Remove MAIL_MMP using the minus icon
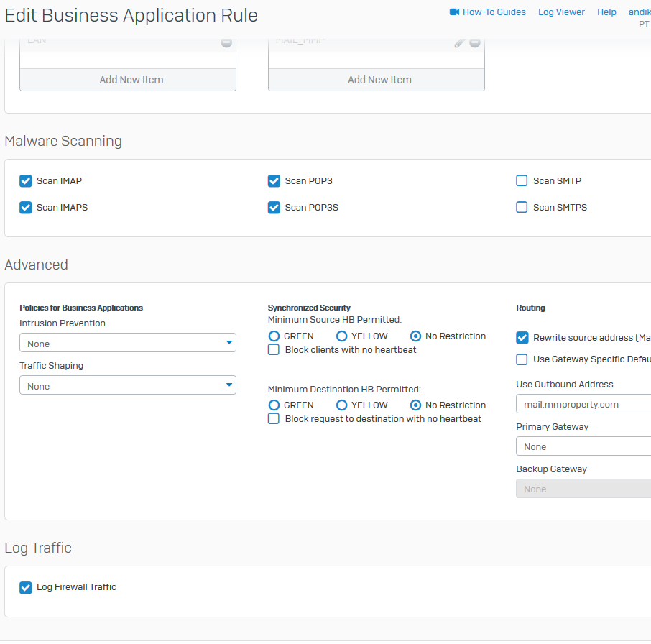This screenshot has height=644, width=651. coord(475,43)
